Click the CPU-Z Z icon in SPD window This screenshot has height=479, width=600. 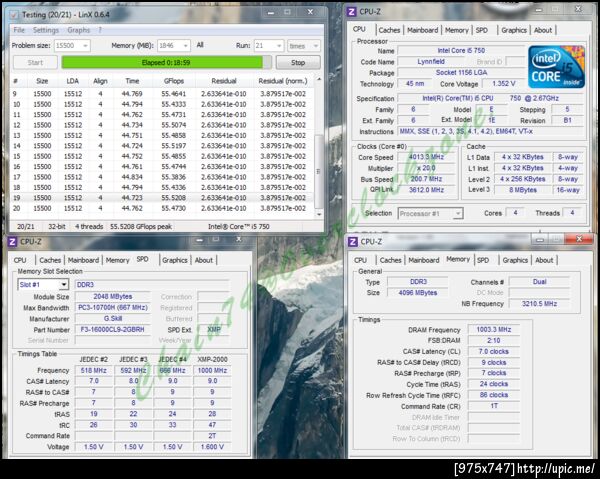click(x=12, y=241)
